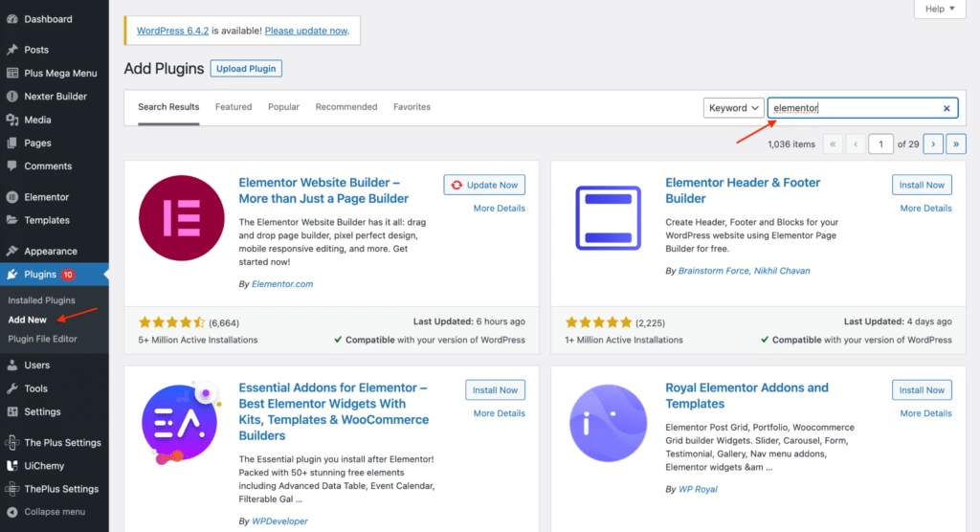This screenshot has height=532, width=980.
Task: Open More Details for Header & Footer Builder
Action: pyautogui.click(x=925, y=209)
